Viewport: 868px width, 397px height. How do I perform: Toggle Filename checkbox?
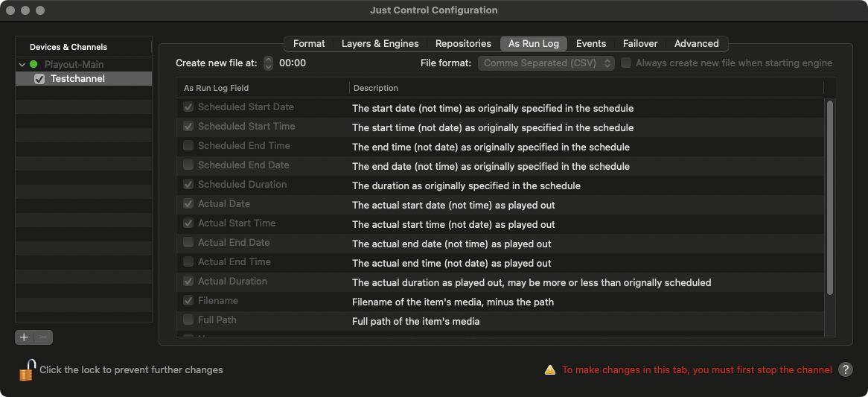pos(188,301)
